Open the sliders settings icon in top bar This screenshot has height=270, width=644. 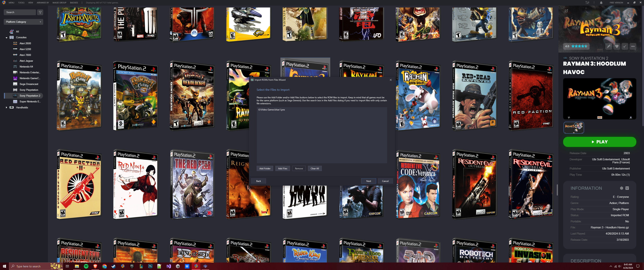587,3
